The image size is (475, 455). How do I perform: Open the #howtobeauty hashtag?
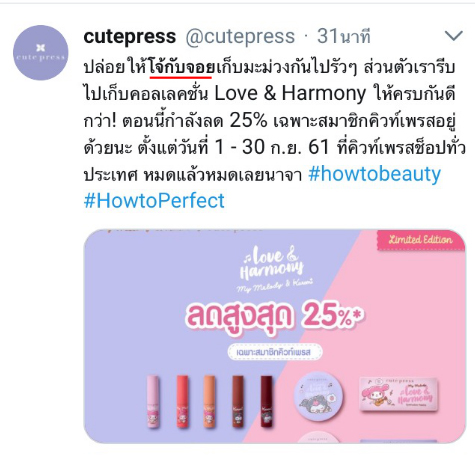coord(375,174)
